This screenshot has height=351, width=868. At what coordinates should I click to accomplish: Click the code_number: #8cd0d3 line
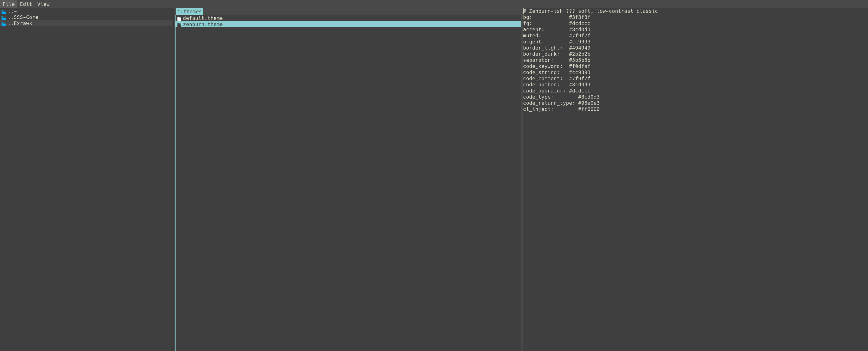point(556,85)
